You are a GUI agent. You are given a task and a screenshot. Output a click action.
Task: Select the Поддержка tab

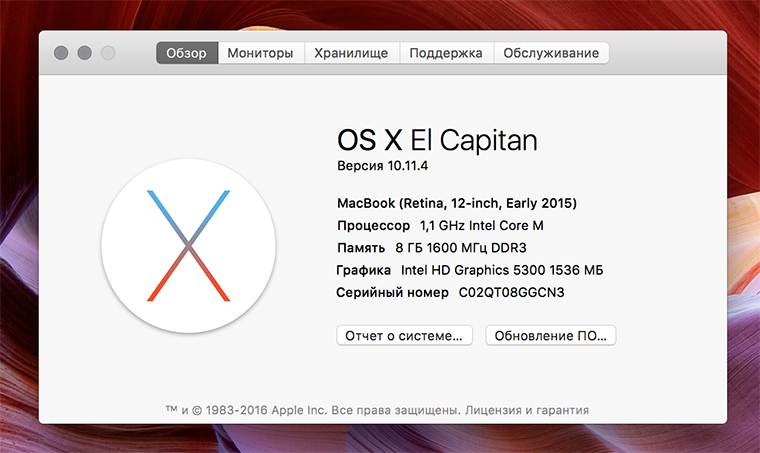click(x=446, y=53)
